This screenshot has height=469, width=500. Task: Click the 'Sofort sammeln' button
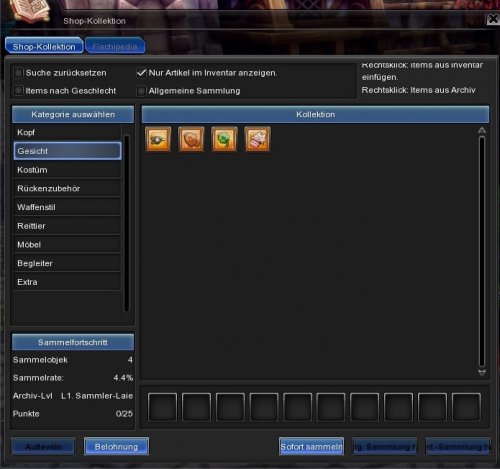coord(311,447)
